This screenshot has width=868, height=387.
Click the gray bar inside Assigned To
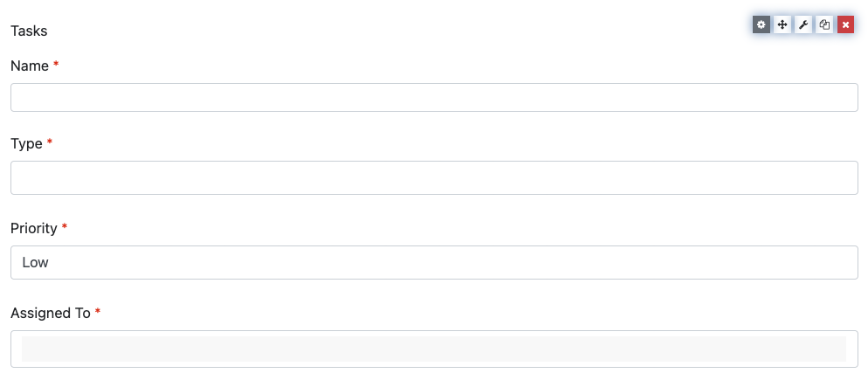point(434,349)
